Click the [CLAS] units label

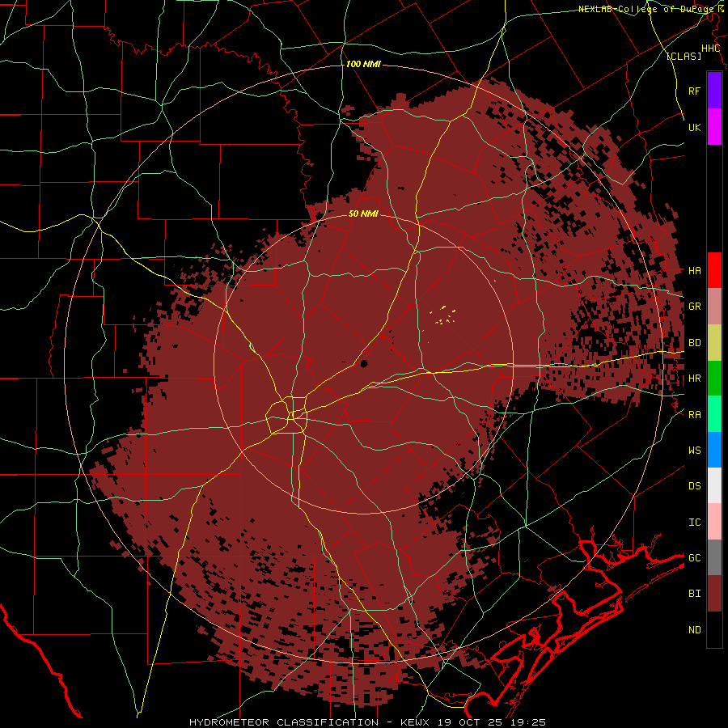click(x=684, y=56)
